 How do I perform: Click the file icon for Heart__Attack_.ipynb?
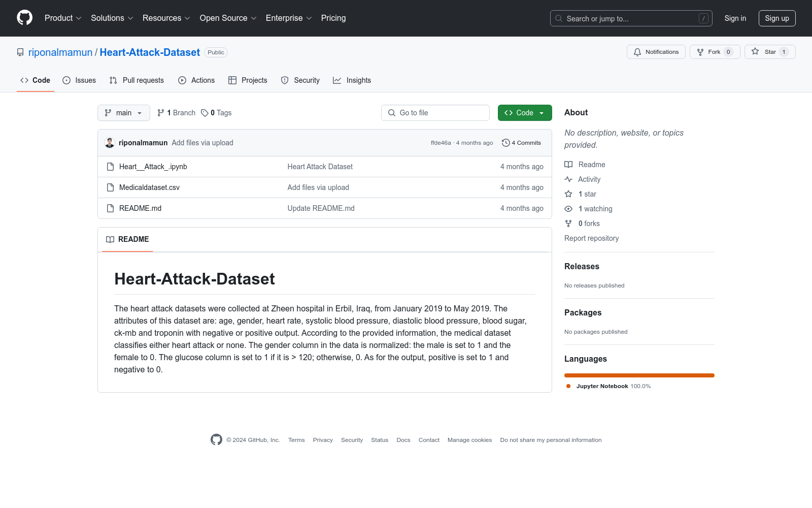(110, 167)
